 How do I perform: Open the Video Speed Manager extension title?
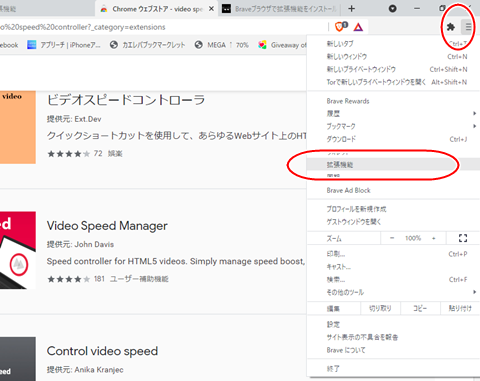click(107, 226)
